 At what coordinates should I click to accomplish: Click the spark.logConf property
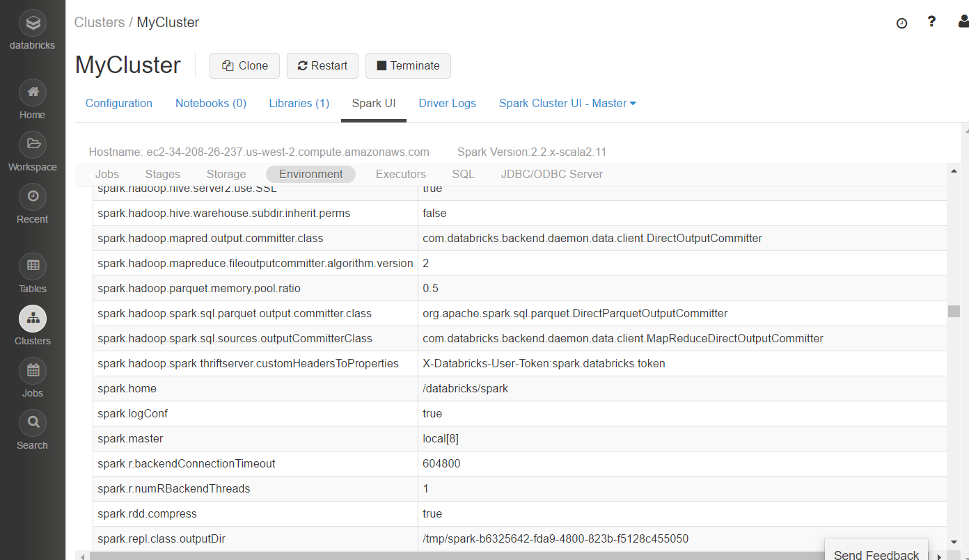click(x=132, y=413)
